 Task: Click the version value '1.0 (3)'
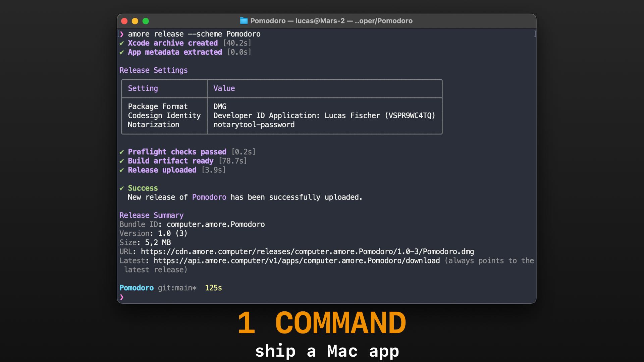(x=173, y=233)
